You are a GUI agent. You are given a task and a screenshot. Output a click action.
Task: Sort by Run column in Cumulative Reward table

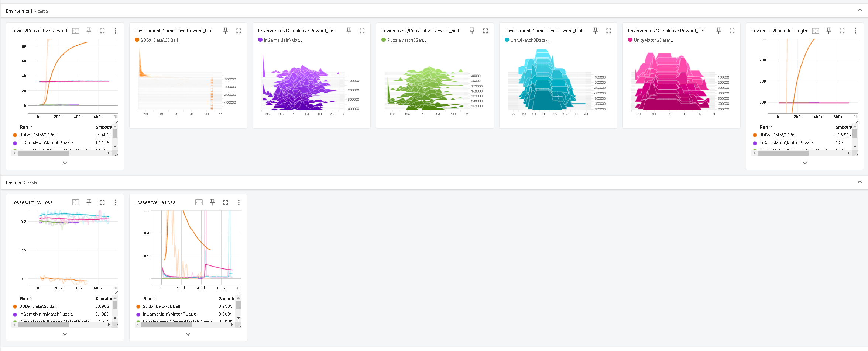coord(26,127)
